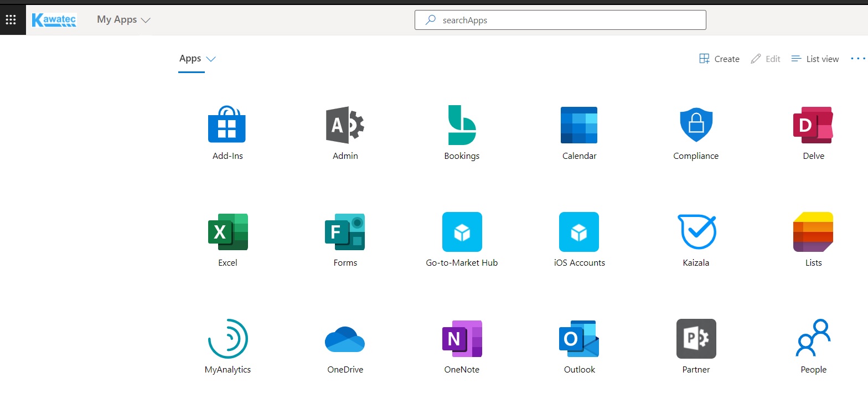
Task: Launch OneNote from its icon
Action: pos(462,339)
